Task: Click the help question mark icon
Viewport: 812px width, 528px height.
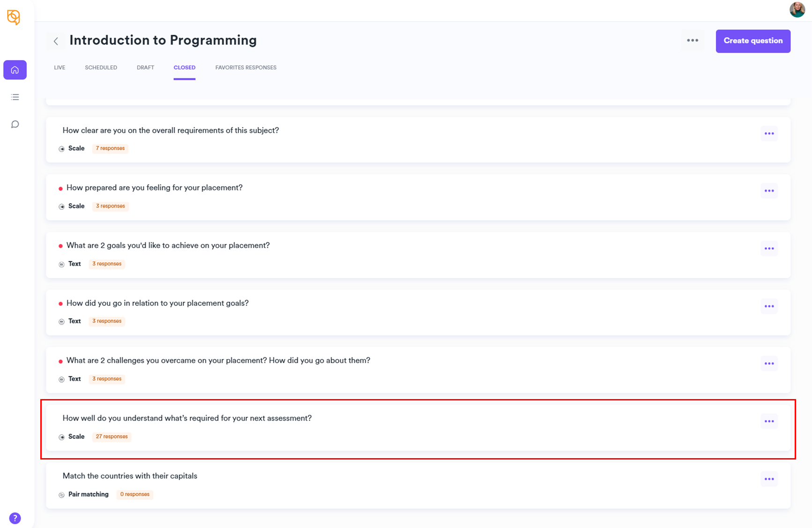Action: pos(15,518)
